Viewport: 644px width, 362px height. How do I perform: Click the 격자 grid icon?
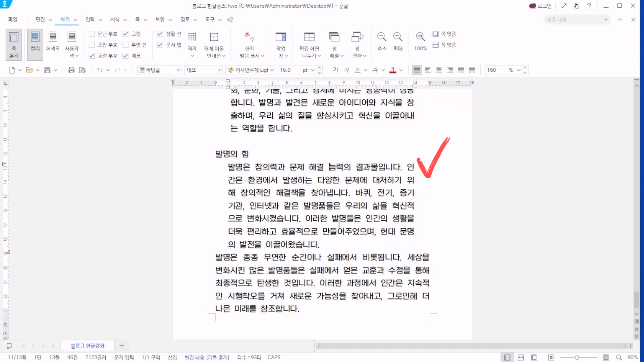[192, 37]
